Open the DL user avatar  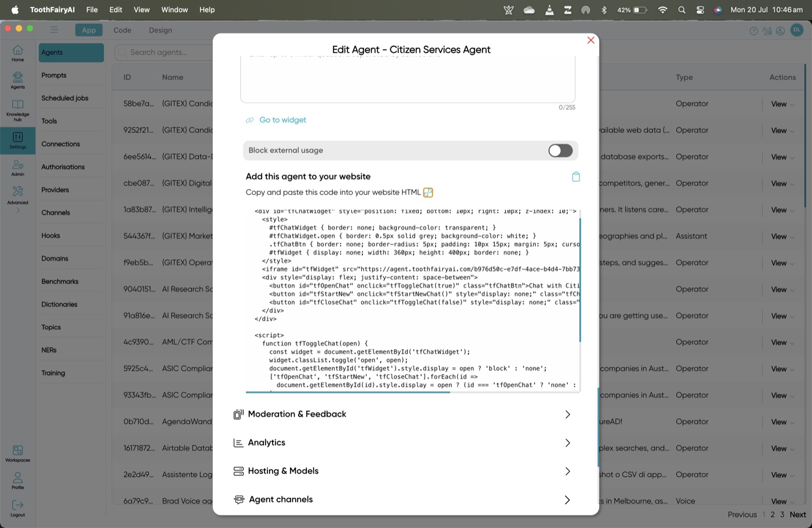click(797, 30)
